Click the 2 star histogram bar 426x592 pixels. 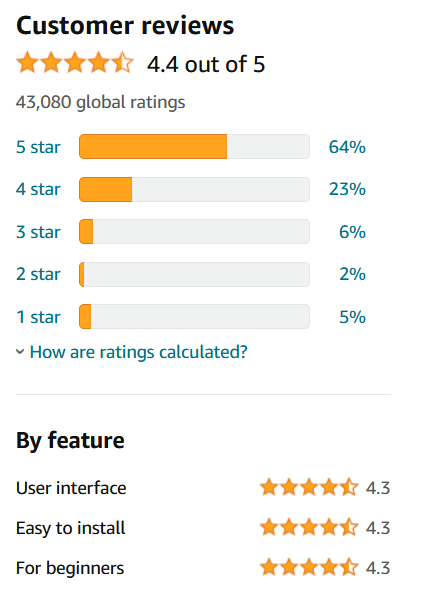click(x=194, y=274)
